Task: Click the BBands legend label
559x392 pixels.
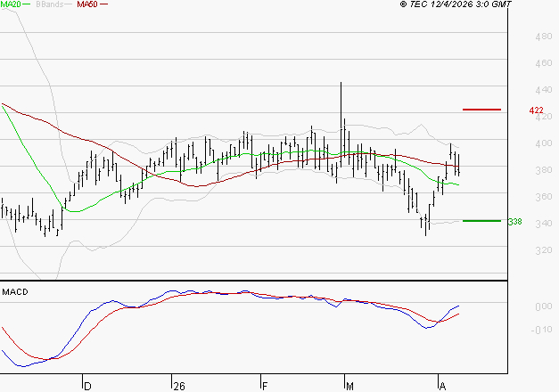Action: (50, 4)
